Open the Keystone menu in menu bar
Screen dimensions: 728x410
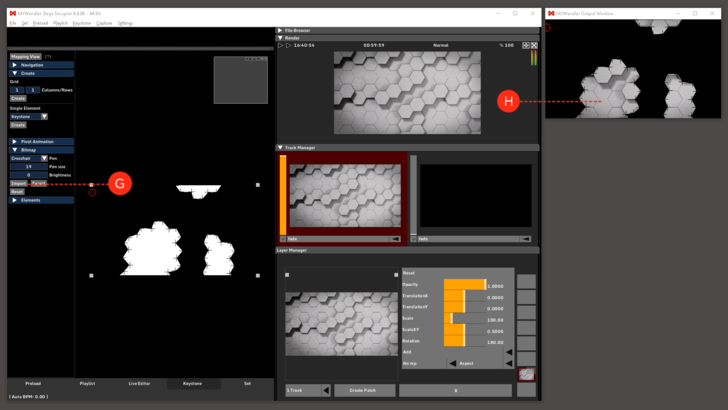coord(82,23)
